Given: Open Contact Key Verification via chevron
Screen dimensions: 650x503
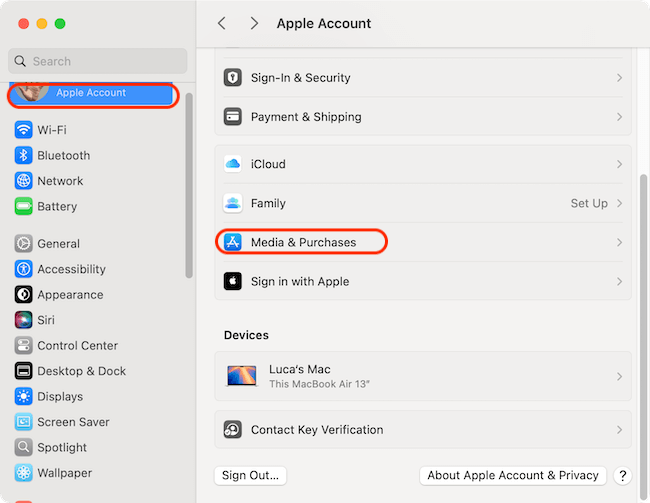Looking at the screenshot, I should [x=619, y=430].
